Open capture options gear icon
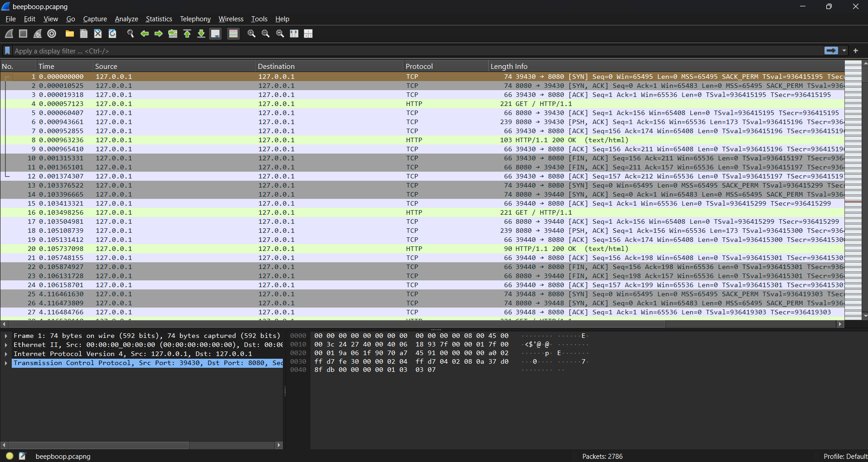This screenshot has width=868, height=462. tap(52, 34)
